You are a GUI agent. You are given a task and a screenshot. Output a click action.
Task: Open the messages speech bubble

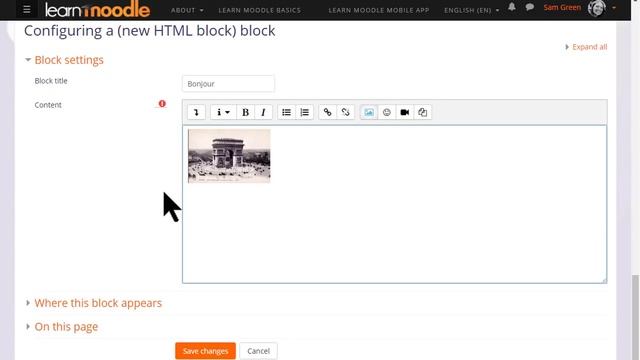[x=530, y=7]
